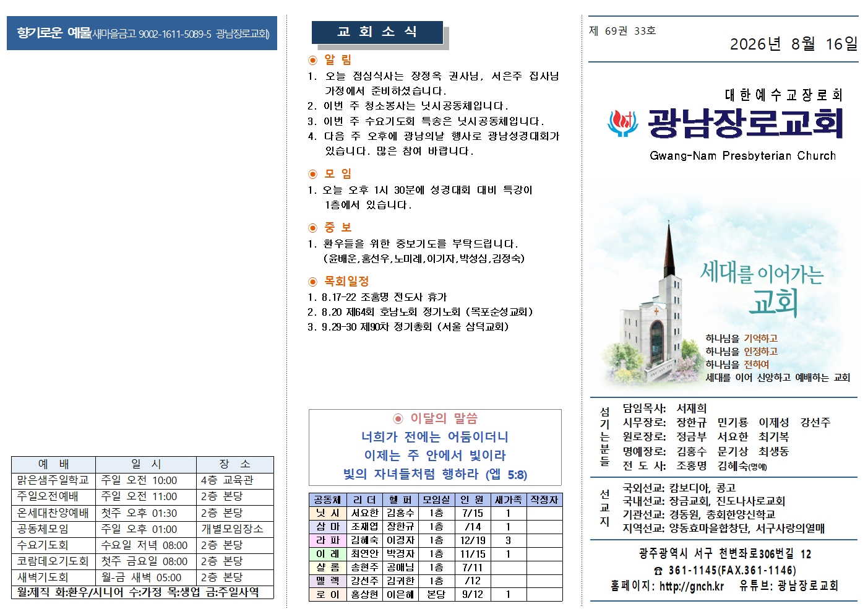Click the "온세대찬양예배" row label
This screenshot has width=868, height=614.
[53, 513]
